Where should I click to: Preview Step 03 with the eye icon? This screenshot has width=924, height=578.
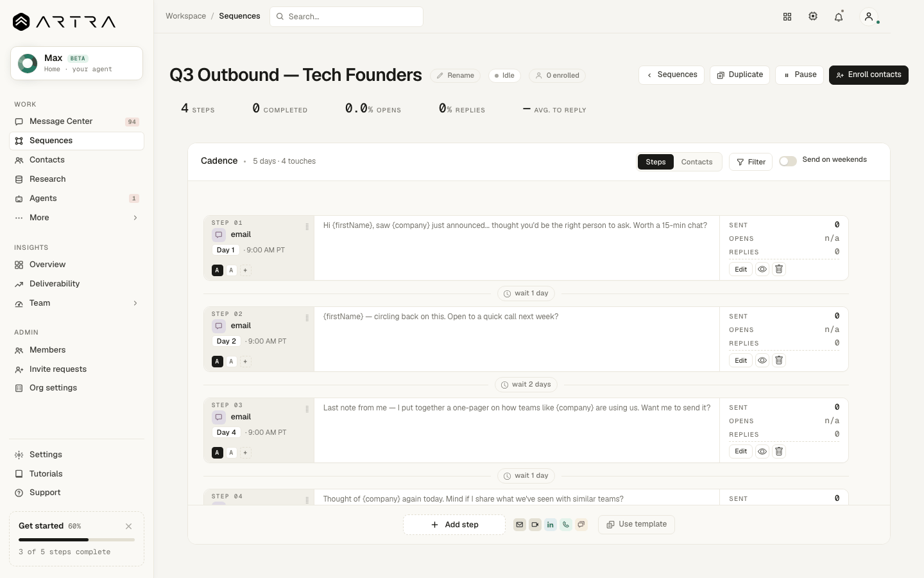coord(762,451)
